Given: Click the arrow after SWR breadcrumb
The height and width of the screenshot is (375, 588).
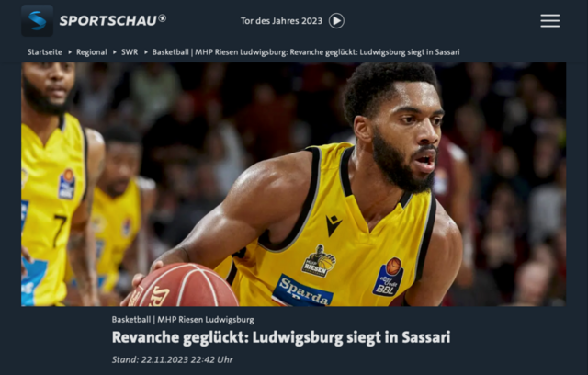Looking at the screenshot, I should (146, 52).
